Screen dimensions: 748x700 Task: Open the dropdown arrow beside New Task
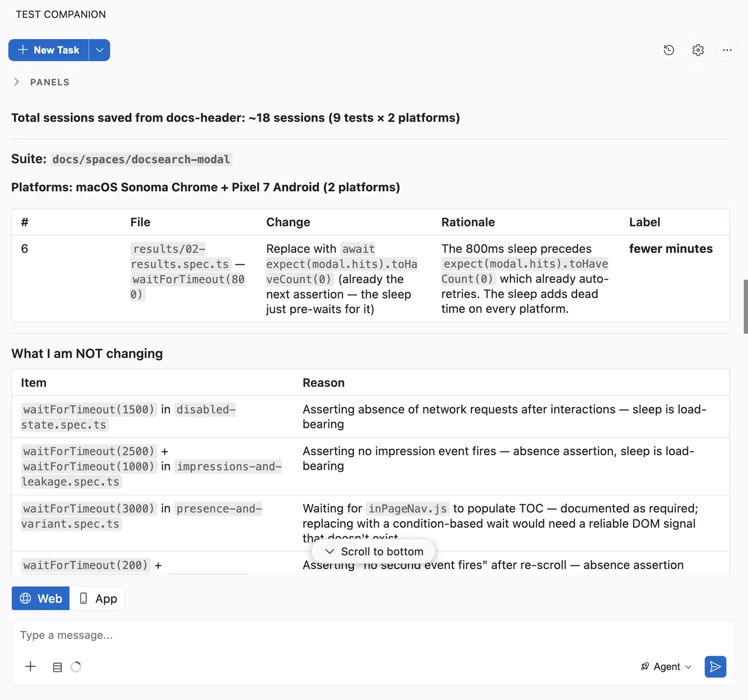(x=99, y=50)
